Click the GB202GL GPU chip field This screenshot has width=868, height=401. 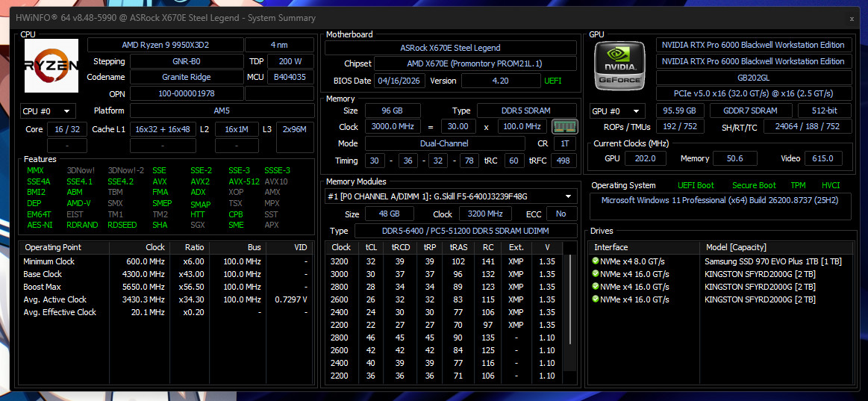pyautogui.click(x=753, y=77)
